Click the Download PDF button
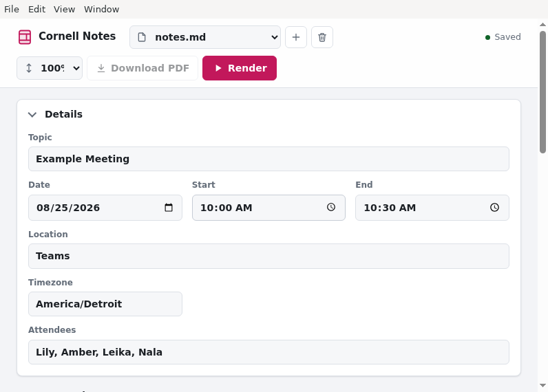The height and width of the screenshot is (392, 548). 143,68
